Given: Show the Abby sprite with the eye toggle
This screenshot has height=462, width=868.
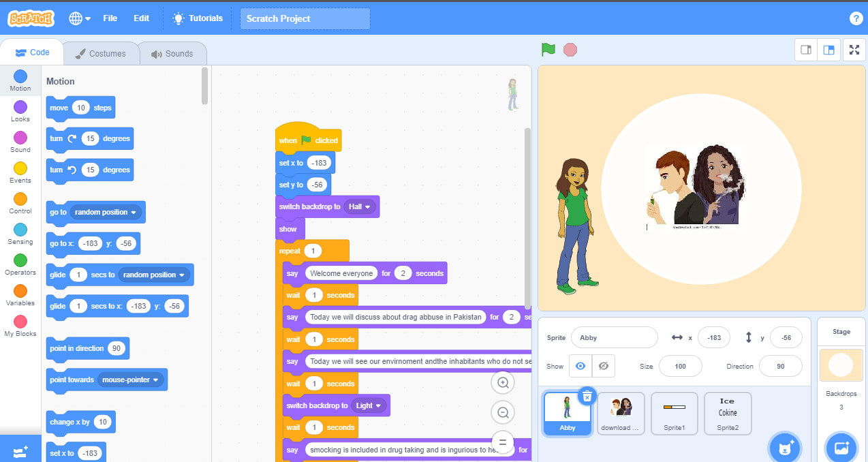Looking at the screenshot, I should coord(580,366).
